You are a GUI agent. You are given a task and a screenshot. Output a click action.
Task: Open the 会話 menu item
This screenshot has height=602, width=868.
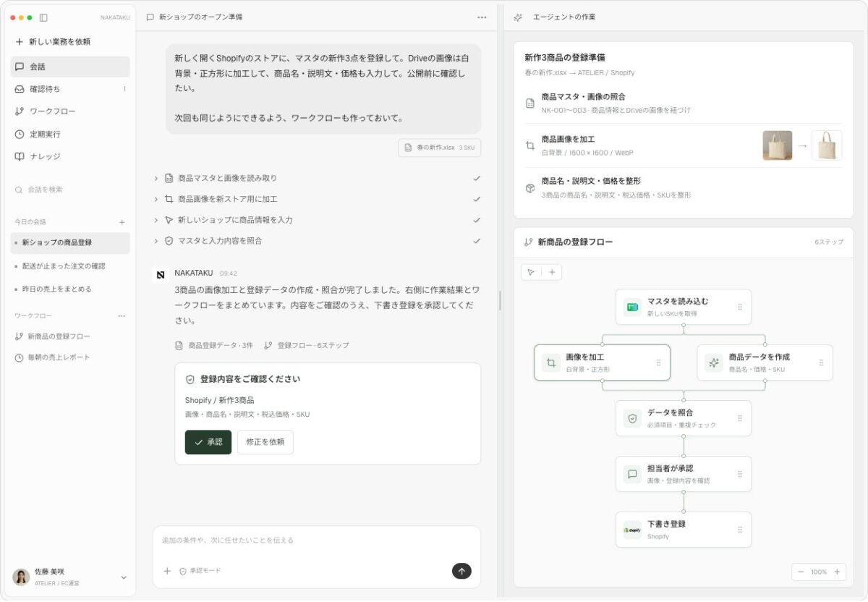[70, 67]
